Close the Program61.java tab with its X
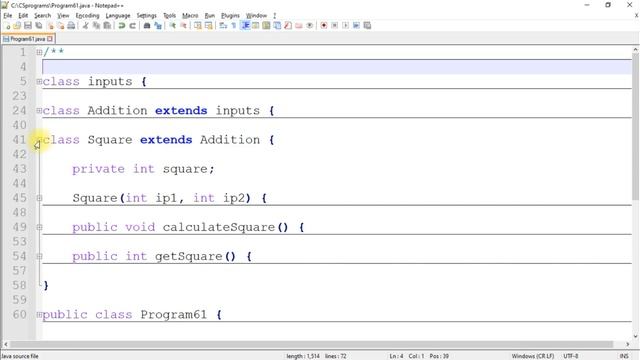640x360 pixels. (50, 39)
